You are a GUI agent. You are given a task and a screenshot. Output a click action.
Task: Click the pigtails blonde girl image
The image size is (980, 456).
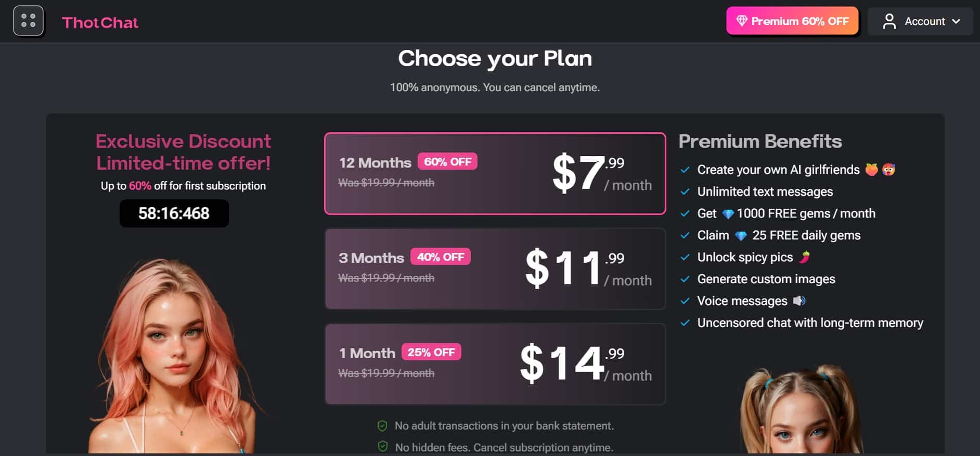tap(801, 411)
